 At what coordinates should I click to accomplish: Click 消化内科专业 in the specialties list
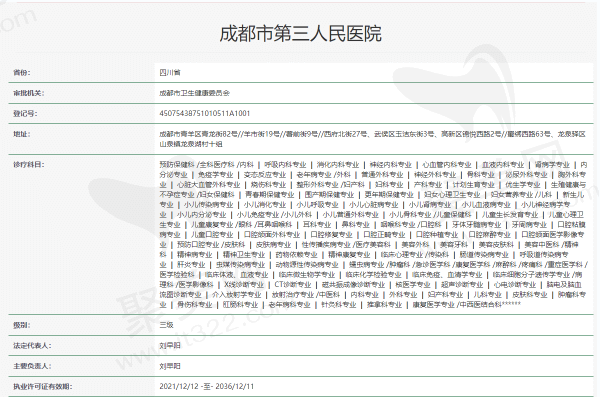pyautogui.click(x=338, y=165)
